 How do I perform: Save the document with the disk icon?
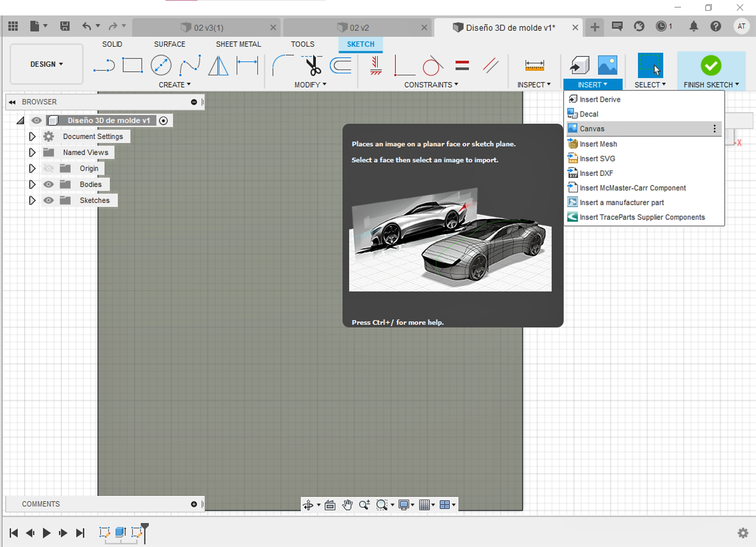click(x=65, y=26)
